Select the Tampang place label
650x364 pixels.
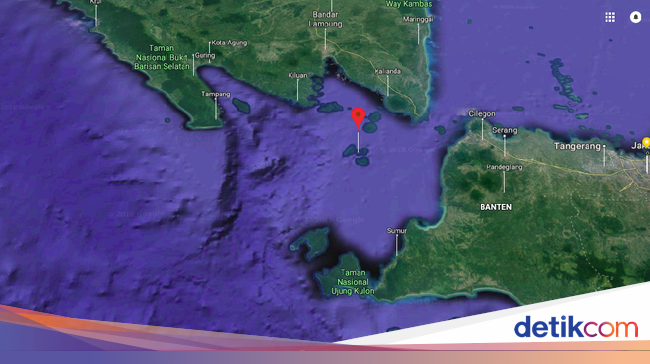pos(216,94)
